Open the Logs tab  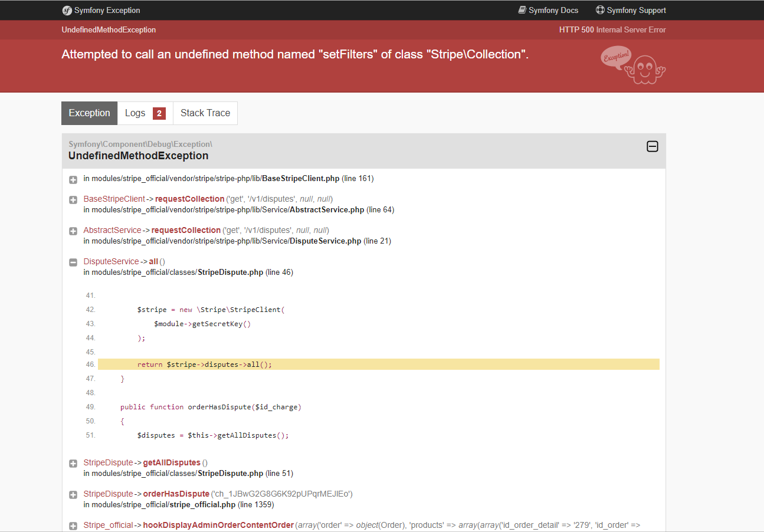[x=146, y=113]
